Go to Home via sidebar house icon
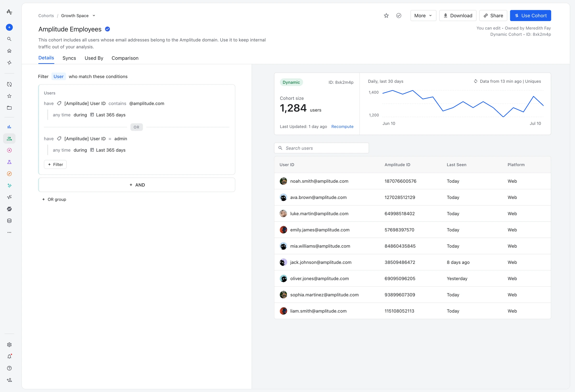The image size is (575, 392). pos(9,51)
